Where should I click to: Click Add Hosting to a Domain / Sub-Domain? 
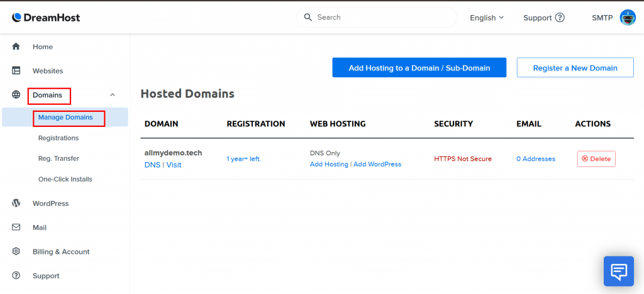[x=419, y=68]
